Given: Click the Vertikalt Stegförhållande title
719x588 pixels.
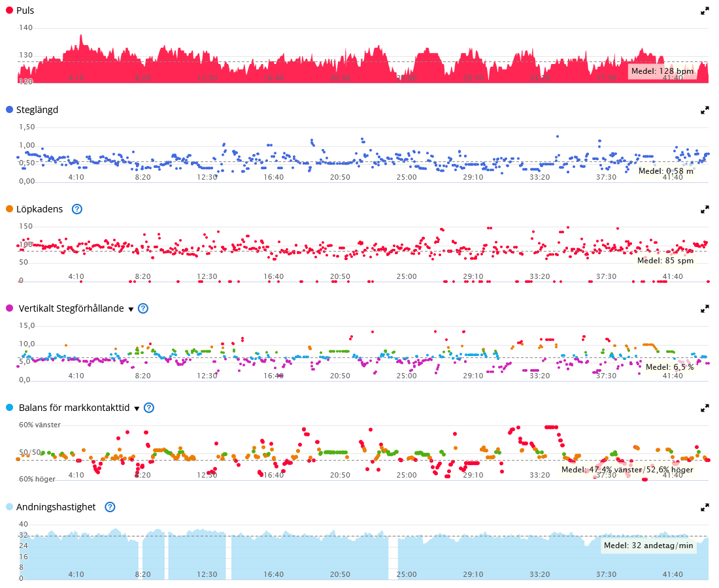Looking at the screenshot, I should 71,308.
